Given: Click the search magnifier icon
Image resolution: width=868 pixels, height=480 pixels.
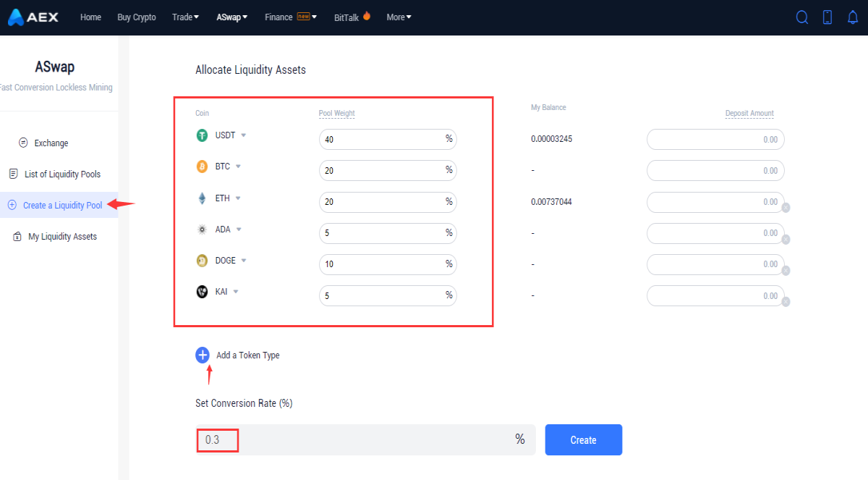Looking at the screenshot, I should click(x=801, y=17).
